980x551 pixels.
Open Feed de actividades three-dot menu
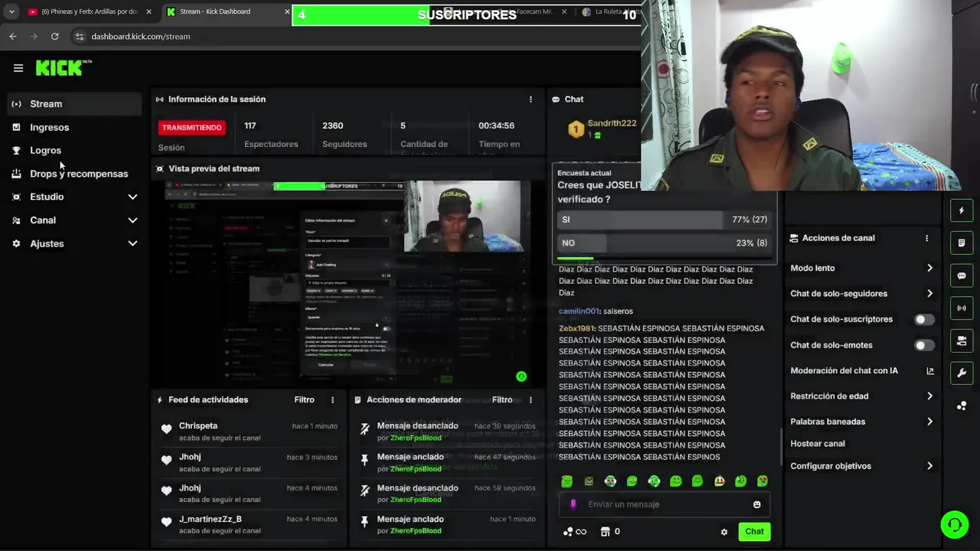pyautogui.click(x=332, y=400)
